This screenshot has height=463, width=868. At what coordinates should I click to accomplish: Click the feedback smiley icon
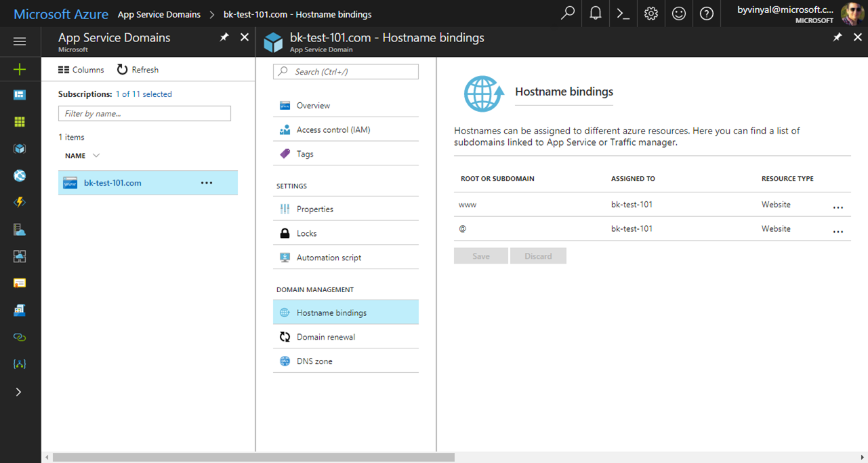678,14
